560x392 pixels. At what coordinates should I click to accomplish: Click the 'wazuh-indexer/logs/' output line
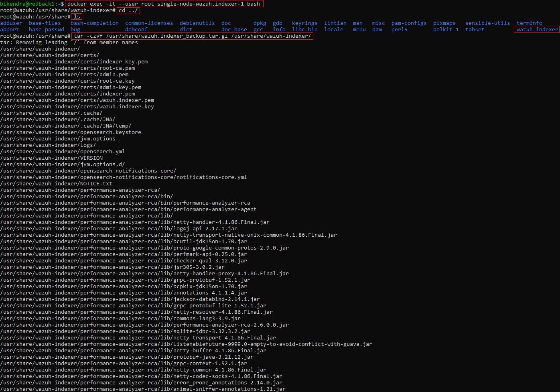pyautogui.click(x=48, y=145)
